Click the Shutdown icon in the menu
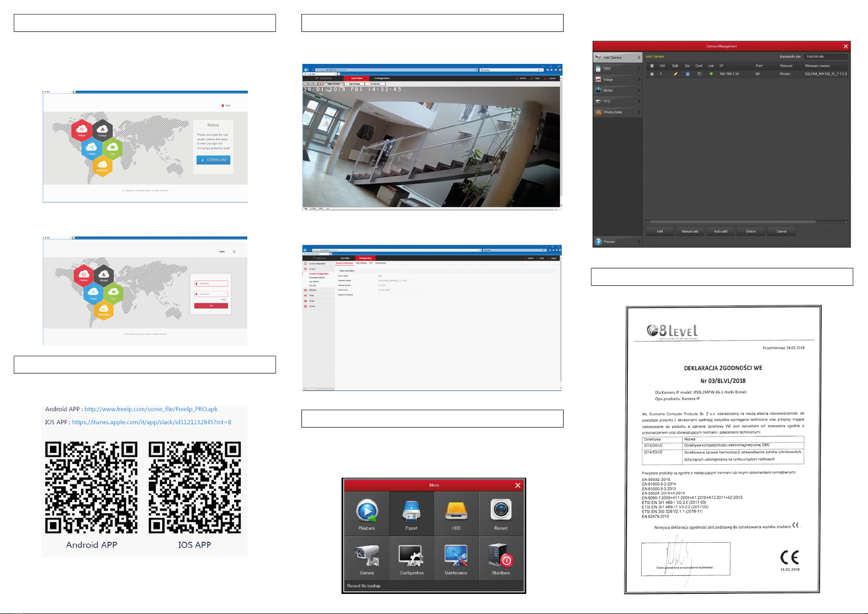 (x=501, y=558)
